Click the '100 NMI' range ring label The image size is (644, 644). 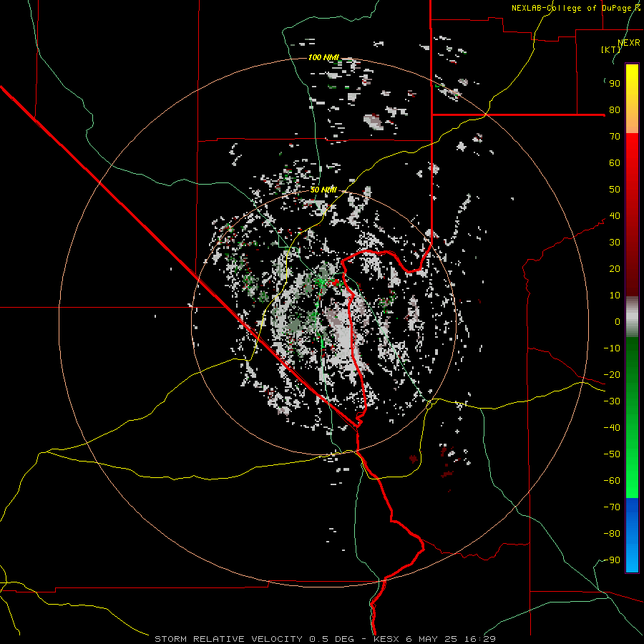click(x=323, y=57)
